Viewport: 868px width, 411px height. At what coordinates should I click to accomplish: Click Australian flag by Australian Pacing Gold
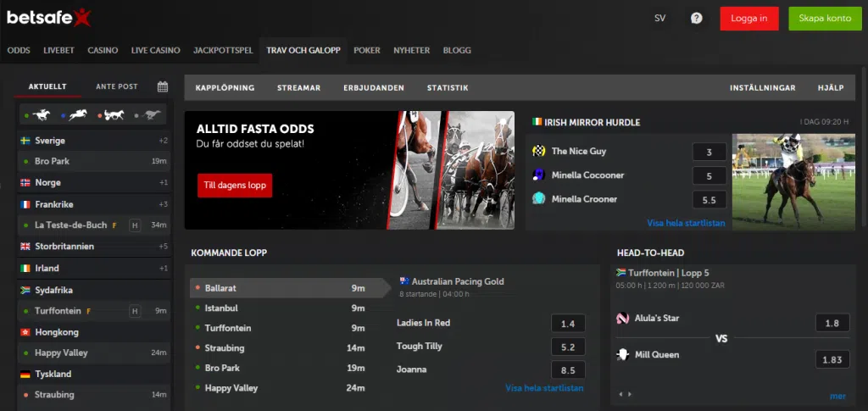404,281
